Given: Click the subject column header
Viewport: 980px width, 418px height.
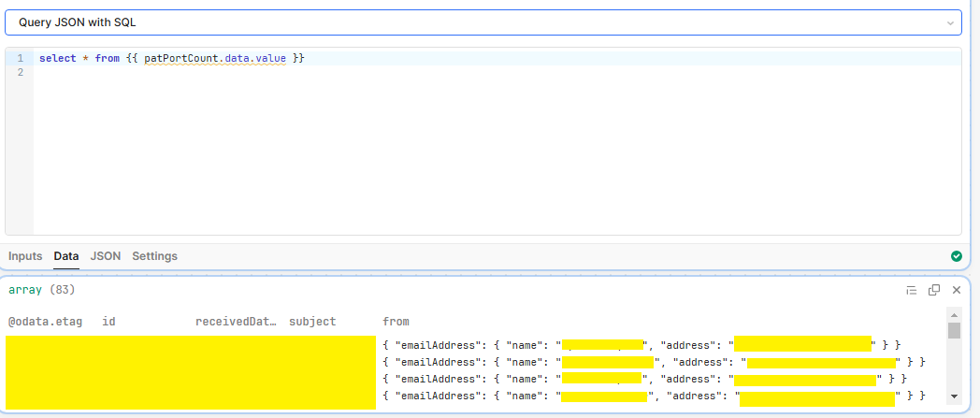Looking at the screenshot, I should [x=312, y=322].
